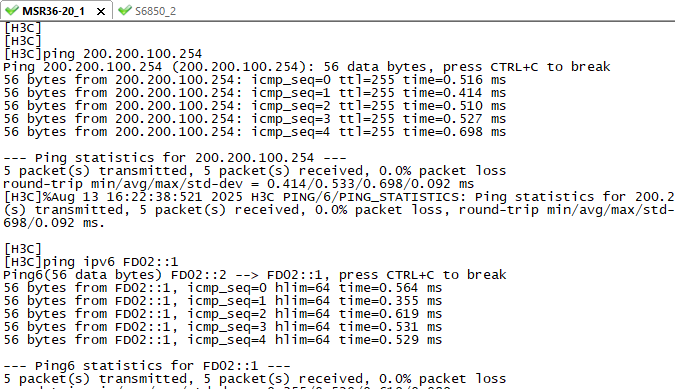Click the last '5 packet(s) transmitted' line
This screenshot has height=389, width=675.
pos(255,379)
